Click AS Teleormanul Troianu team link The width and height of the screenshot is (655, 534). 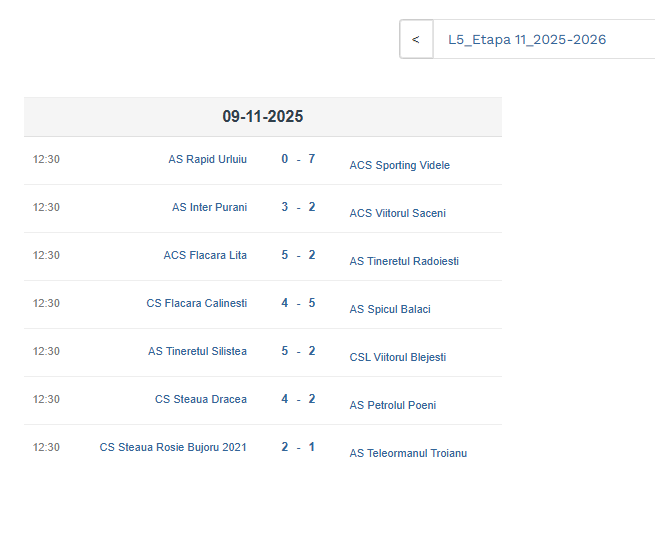(x=408, y=453)
